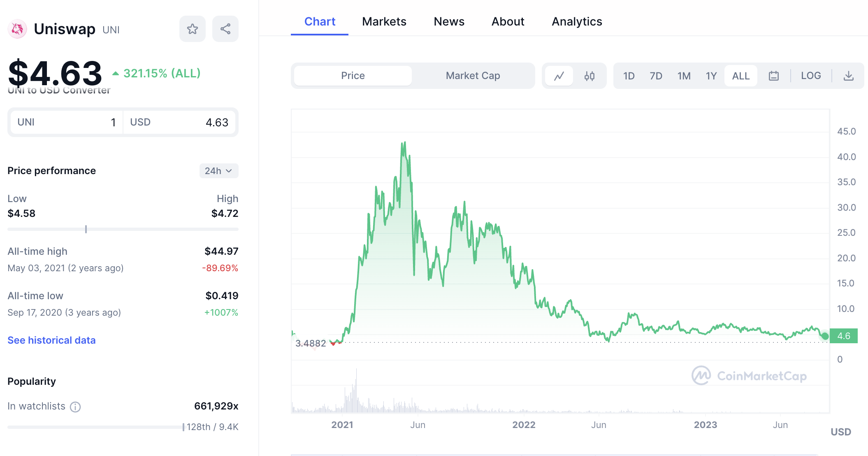This screenshot has height=456, width=868.
Task: Click the 3.4882 starting price label
Action: (311, 343)
